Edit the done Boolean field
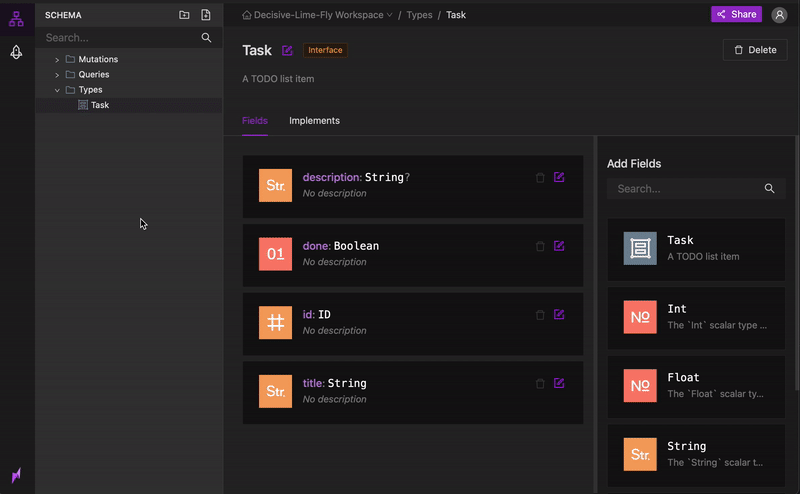Image resolution: width=800 pixels, height=494 pixels. coord(559,246)
